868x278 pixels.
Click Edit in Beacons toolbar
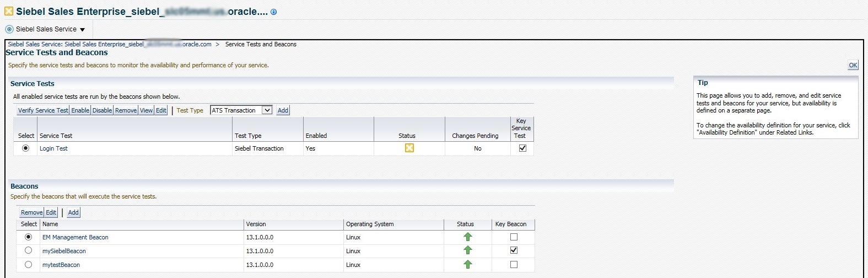(51, 212)
